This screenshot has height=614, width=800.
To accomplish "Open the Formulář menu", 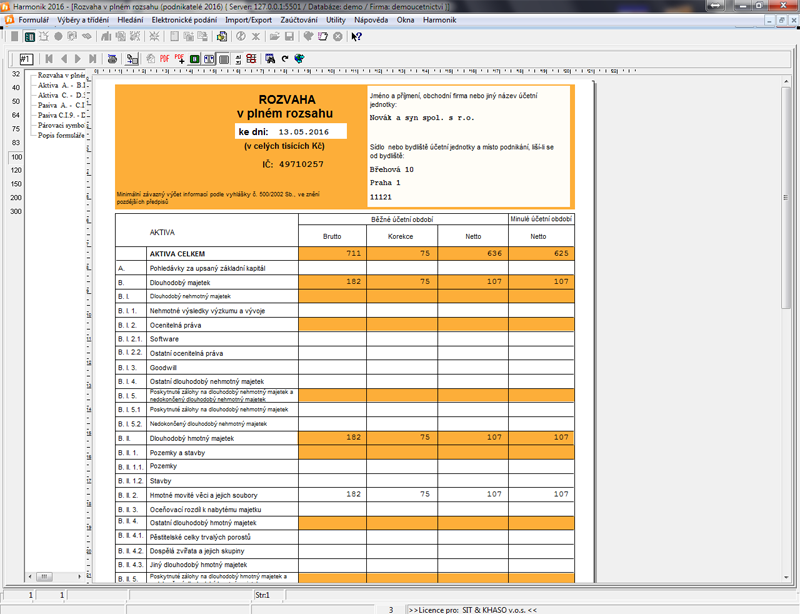I will tap(34, 20).
